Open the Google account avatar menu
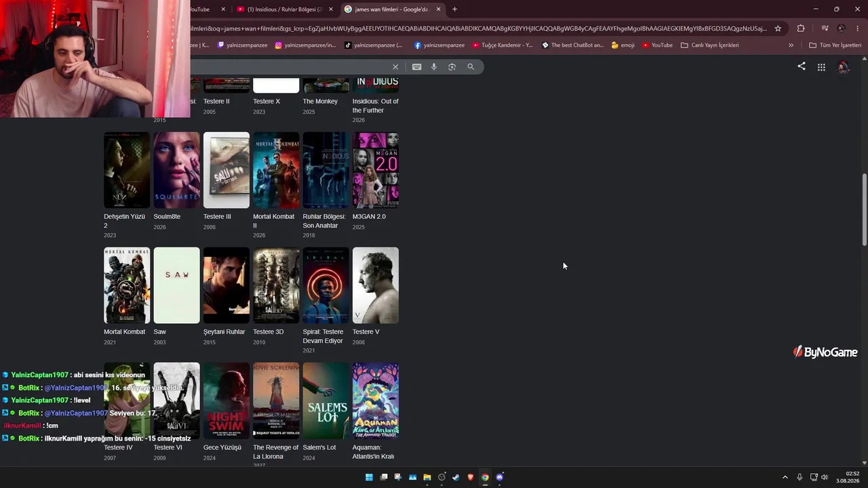Viewport: 868px width, 488px height. pos(843,66)
